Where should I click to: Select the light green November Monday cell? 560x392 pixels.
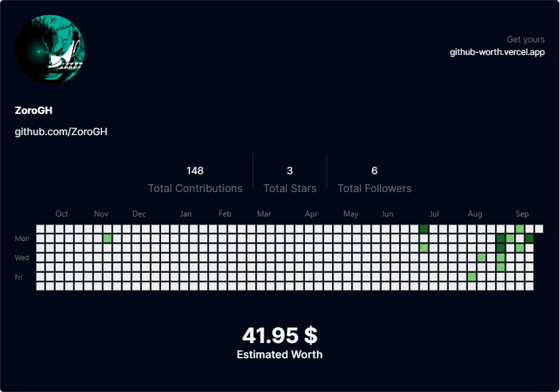click(x=107, y=238)
